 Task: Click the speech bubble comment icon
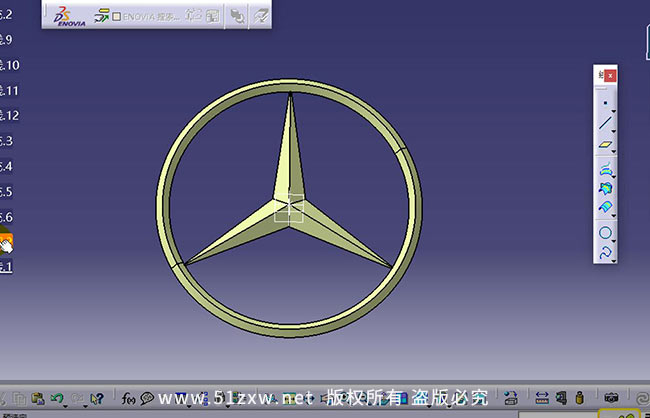(x=147, y=399)
